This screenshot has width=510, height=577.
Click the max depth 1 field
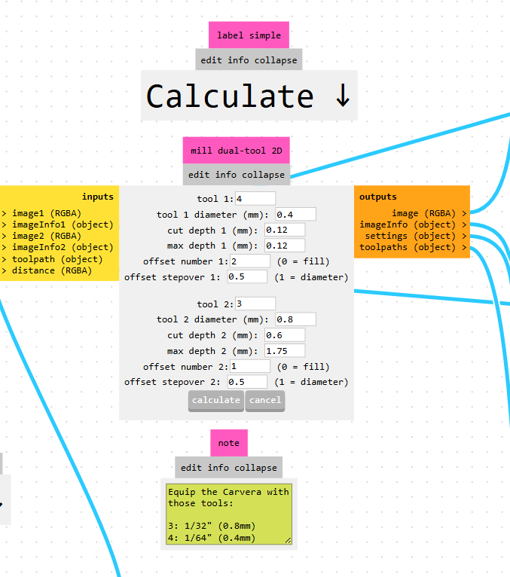click(285, 245)
